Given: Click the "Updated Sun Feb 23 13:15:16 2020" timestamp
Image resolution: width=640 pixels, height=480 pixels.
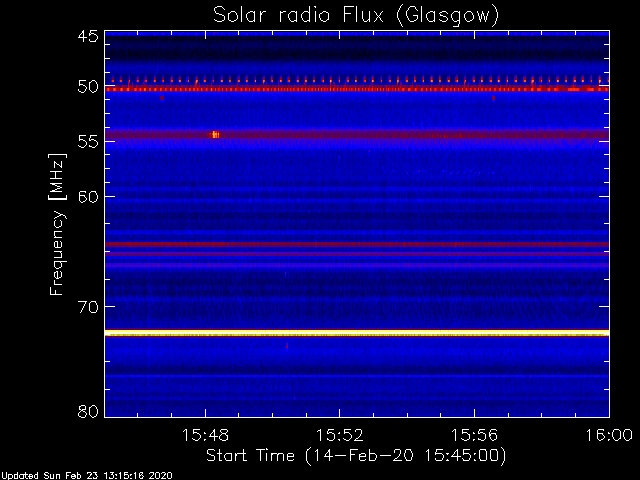Looking at the screenshot, I should pyautogui.click(x=86, y=476).
